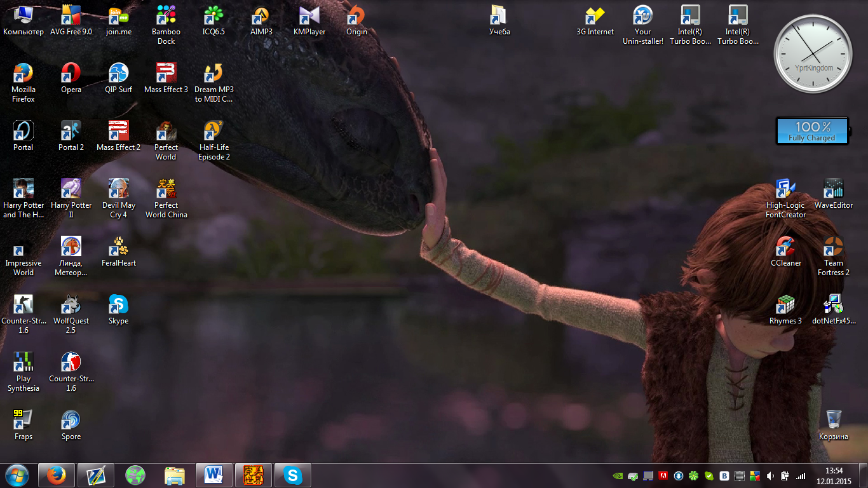This screenshot has height=488, width=868.
Task: Launch Skype from the desktop icon
Action: click(x=119, y=309)
